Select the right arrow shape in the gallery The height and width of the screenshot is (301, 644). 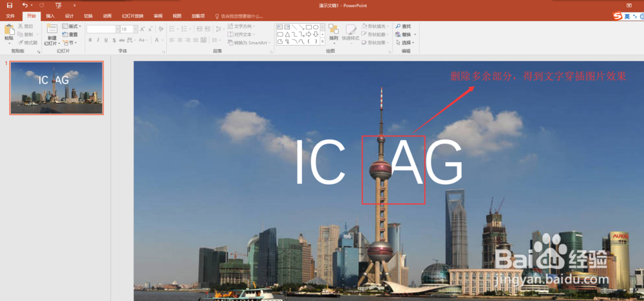point(308,35)
